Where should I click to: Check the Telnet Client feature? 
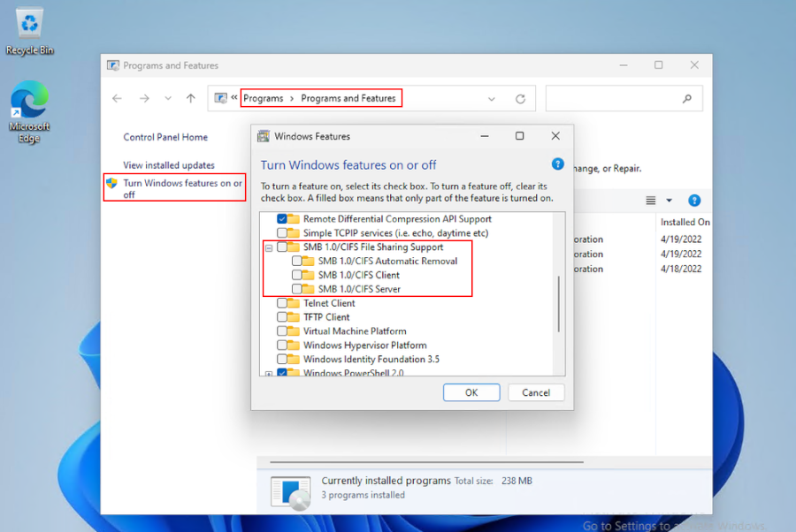(x=282, y=303)
